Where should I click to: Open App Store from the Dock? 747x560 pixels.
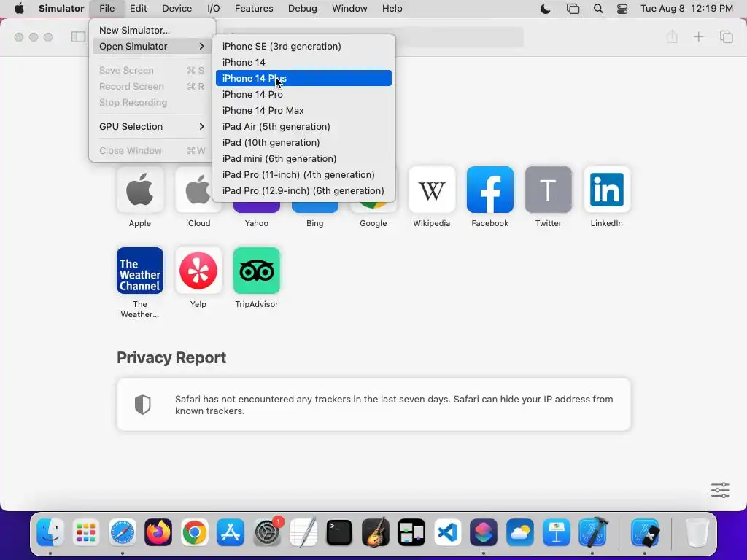point(231,532)
